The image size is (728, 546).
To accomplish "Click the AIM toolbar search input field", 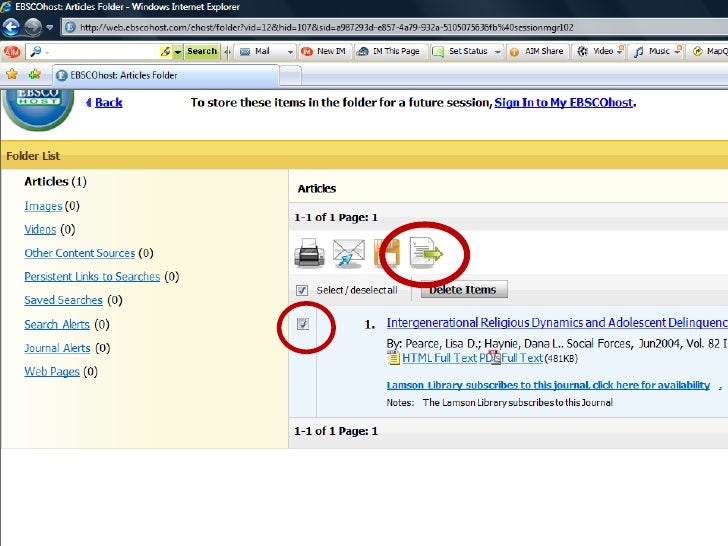I will 93,52.
